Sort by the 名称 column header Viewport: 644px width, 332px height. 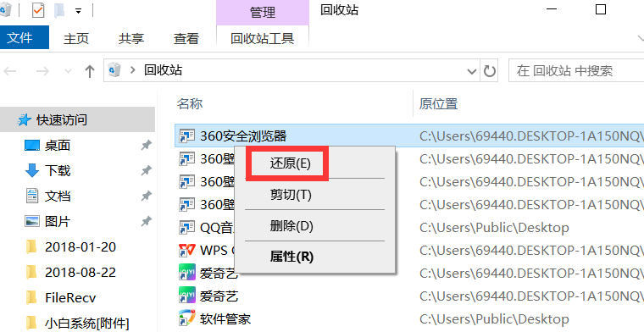pos(190,103)
